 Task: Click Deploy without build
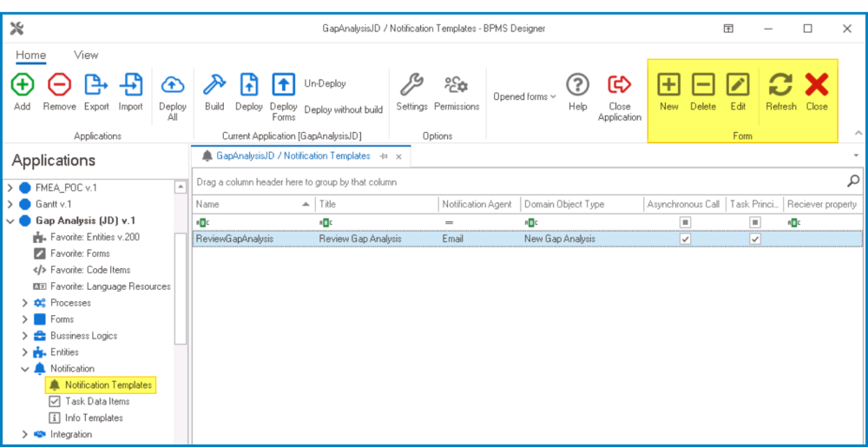coord(343,109)
